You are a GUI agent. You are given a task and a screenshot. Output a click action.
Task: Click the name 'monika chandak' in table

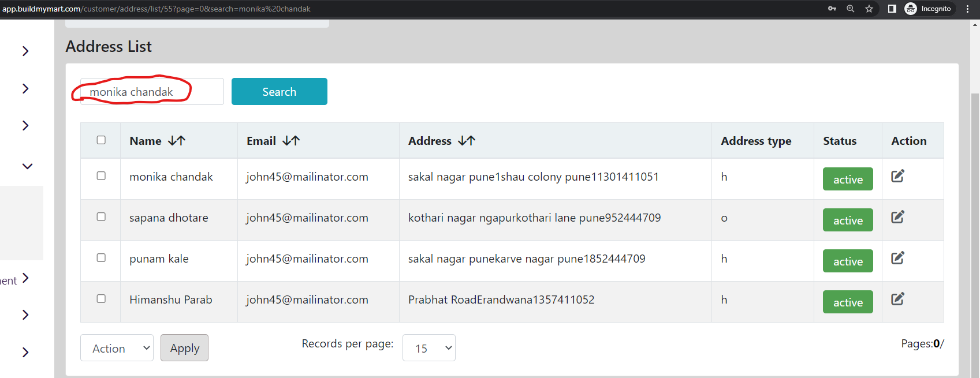(171, 177)
